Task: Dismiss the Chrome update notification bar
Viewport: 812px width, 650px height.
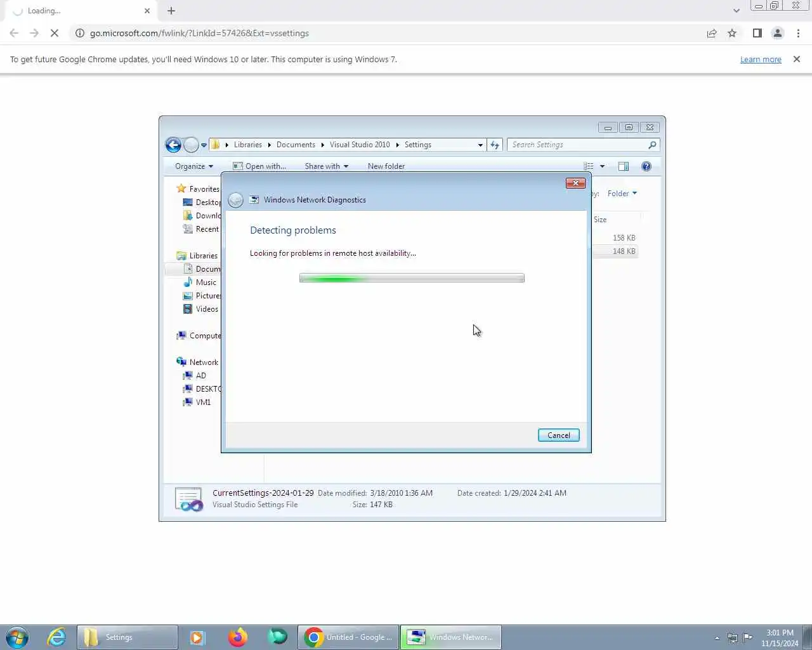Action: click(797, 59)
